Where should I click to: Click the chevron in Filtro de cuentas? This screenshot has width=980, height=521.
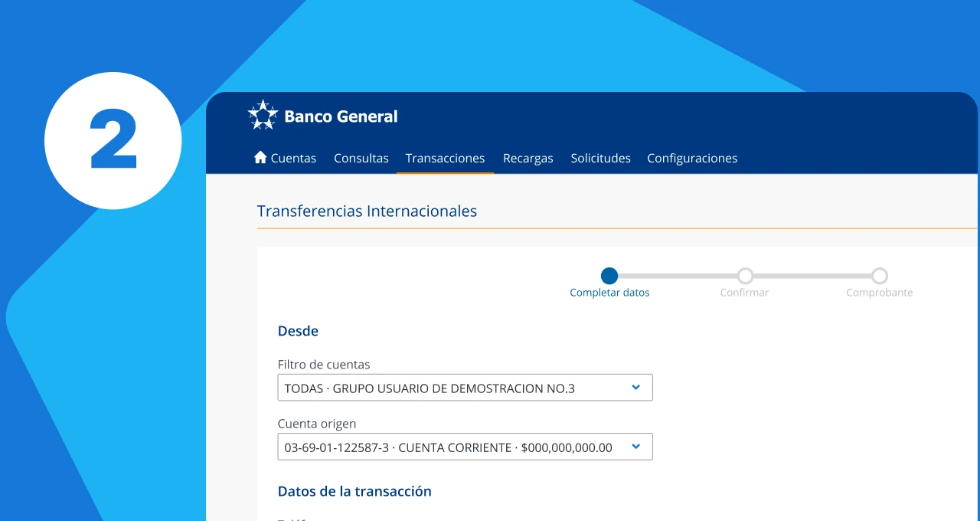[635, 388]
